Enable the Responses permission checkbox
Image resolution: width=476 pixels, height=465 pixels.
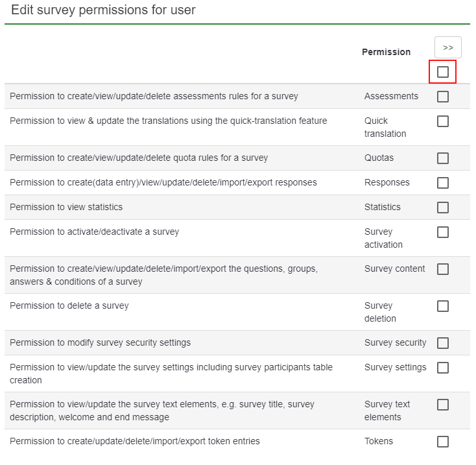[x=443, y=183]
